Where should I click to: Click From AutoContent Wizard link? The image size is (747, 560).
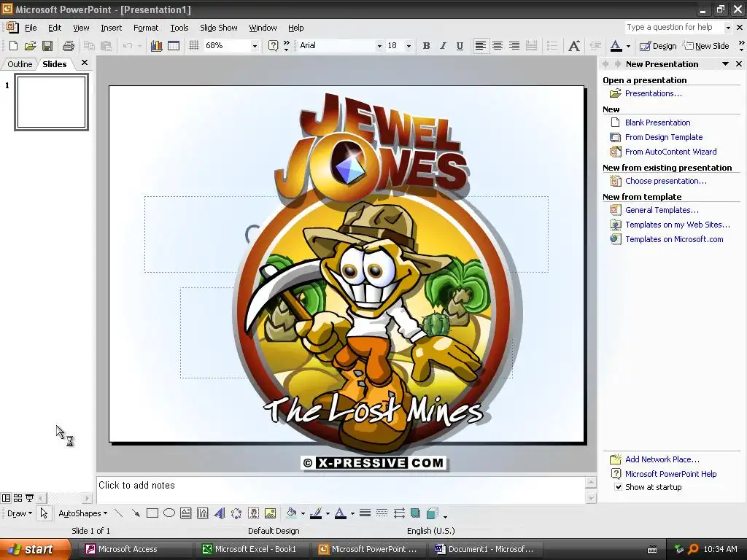pyautogui.click(x=671, y=152)
